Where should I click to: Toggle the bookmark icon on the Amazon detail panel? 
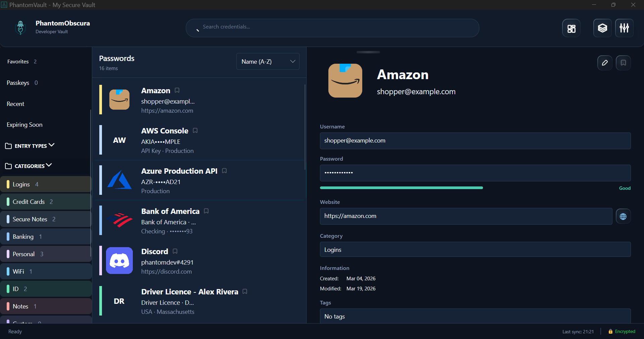[623, 63]
